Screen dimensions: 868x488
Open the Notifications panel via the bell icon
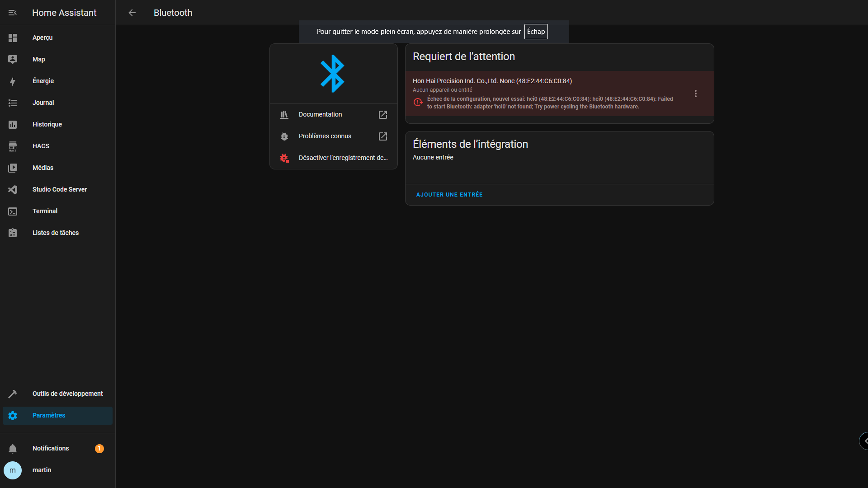tap(13, 449)
